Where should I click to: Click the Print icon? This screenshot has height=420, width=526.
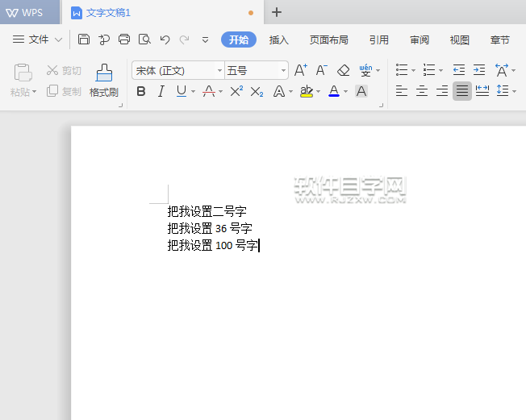coord(124,39)
